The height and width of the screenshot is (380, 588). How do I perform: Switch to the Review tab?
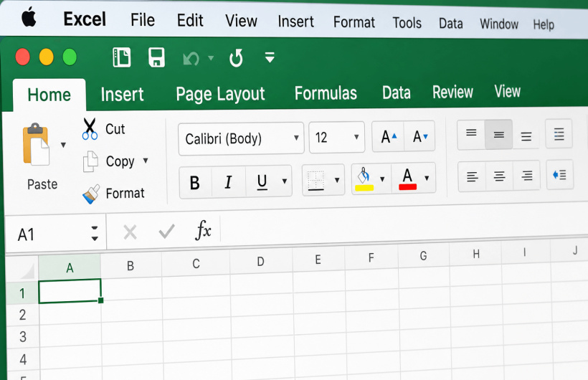click(452, 92)
